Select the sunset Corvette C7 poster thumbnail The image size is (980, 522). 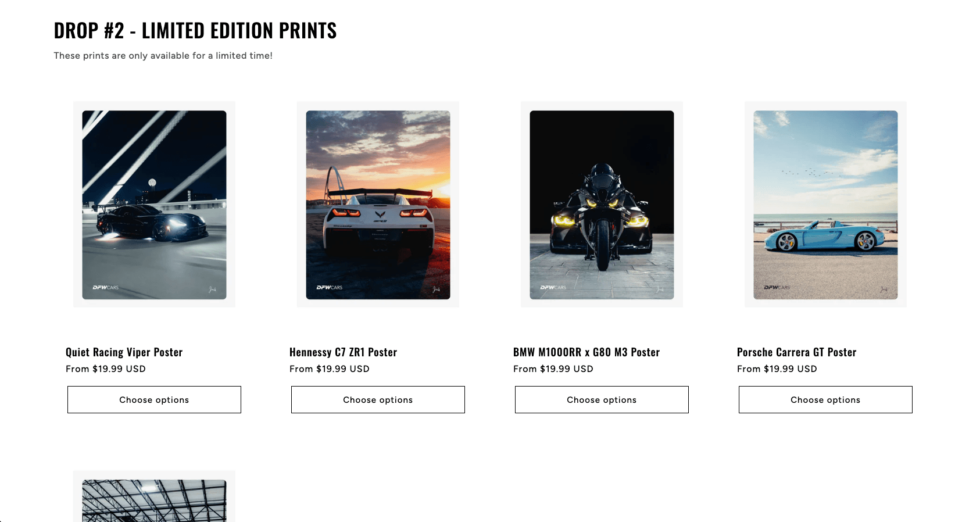pyautogui.click(x=377, y=204)
